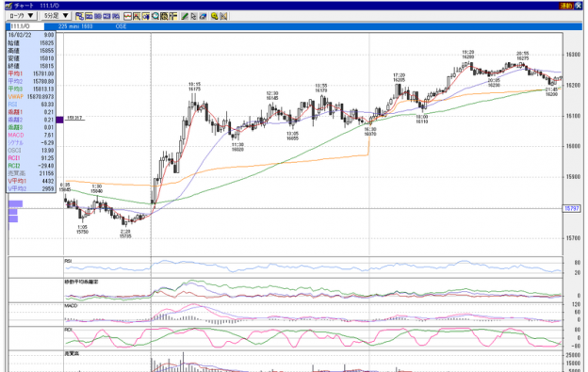Click the chart app icon in title bar
The image size is (588, 372).
(9, 6)
